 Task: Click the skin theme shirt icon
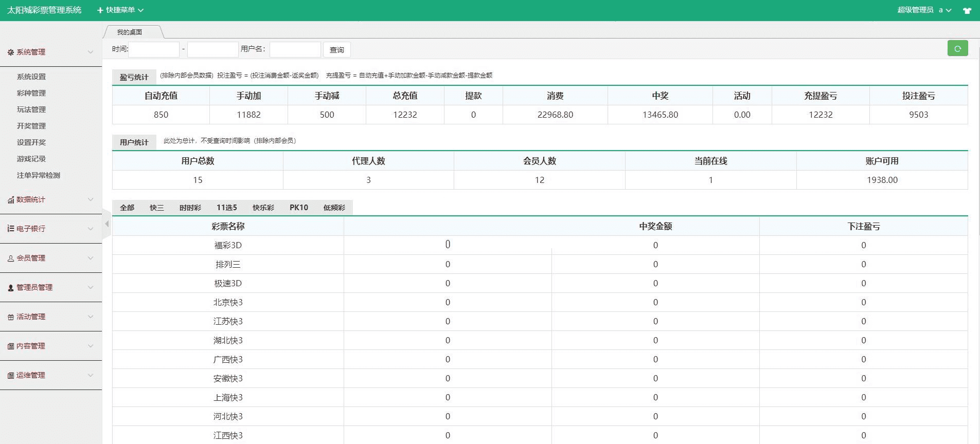tap(967, 10)
